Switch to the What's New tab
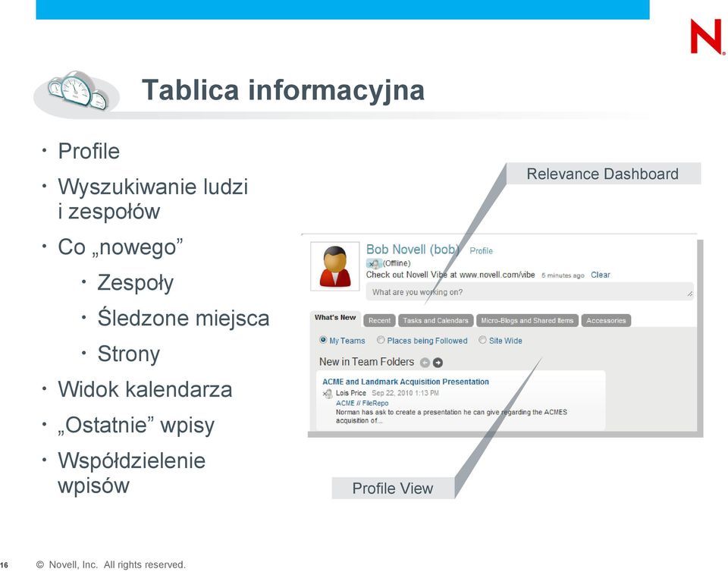This screenshot has height=572, width=728. coord(335,318)
